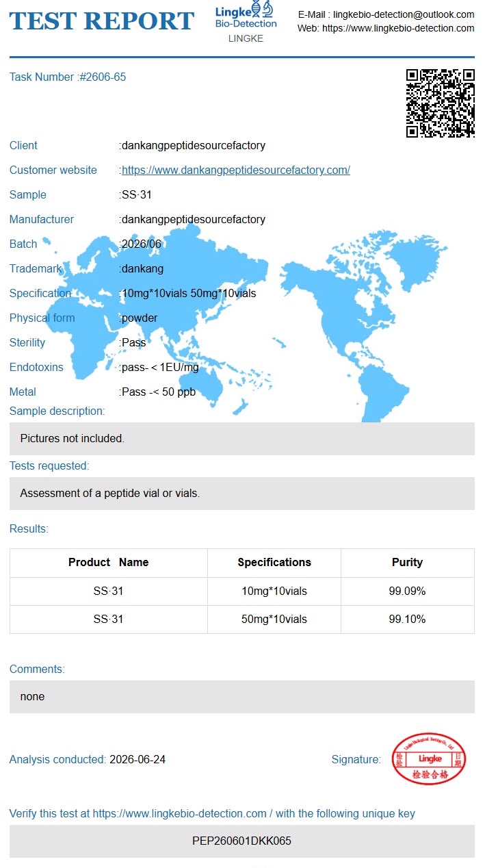Image resolution: width=485 pixels, height=868 pixels.
Task: Click the 99.10% purity cell
Action: point(407,619)
